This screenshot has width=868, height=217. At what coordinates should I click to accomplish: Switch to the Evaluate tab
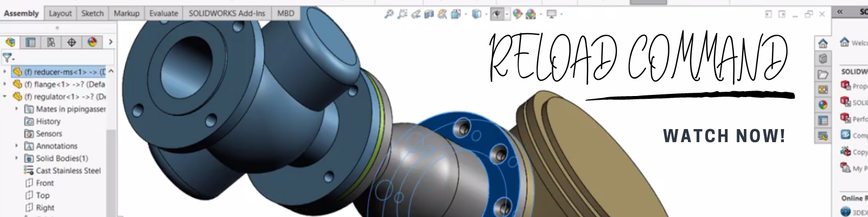click(x=164, y=14)
